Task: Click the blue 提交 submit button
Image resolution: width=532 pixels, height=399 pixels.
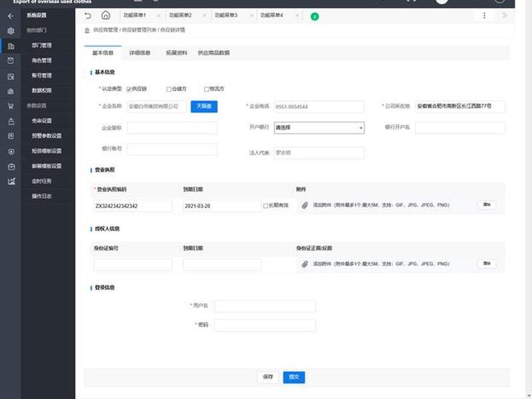Action: point(294,377)
